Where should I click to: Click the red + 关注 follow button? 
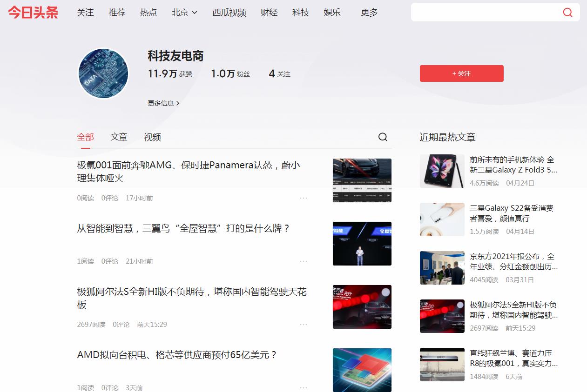click(462, 73)
